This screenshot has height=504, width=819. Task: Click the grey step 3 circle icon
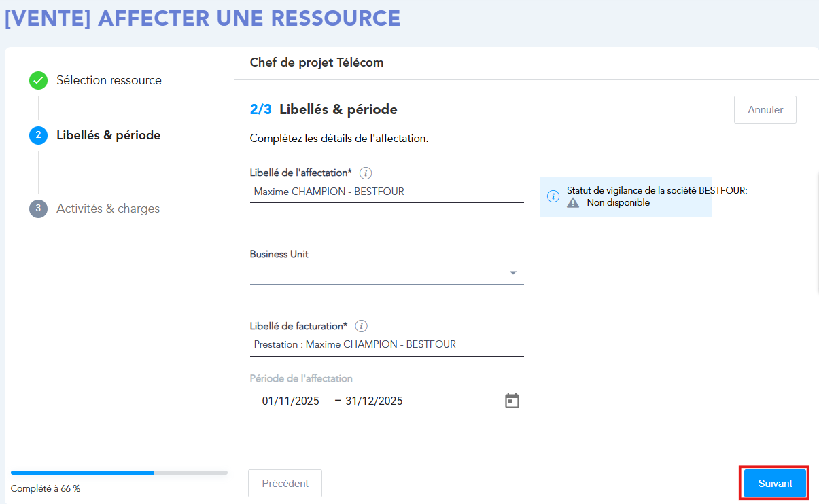pos(38,209)
